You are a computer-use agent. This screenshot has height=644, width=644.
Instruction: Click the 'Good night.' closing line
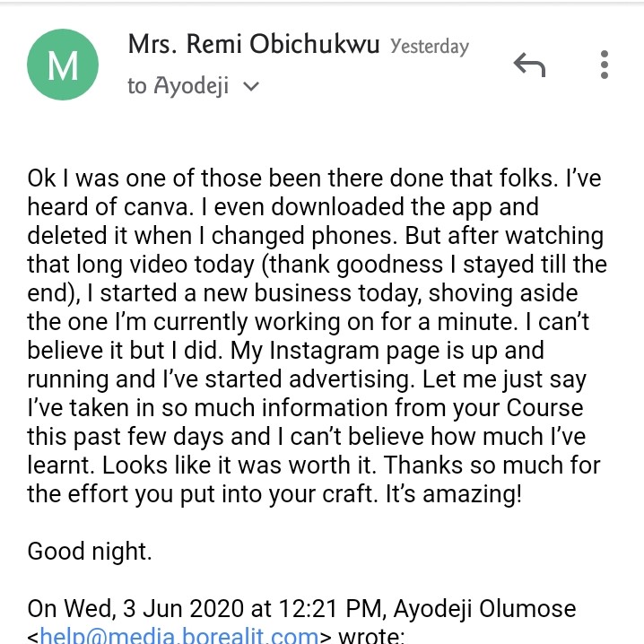click(x=90, y=552)
